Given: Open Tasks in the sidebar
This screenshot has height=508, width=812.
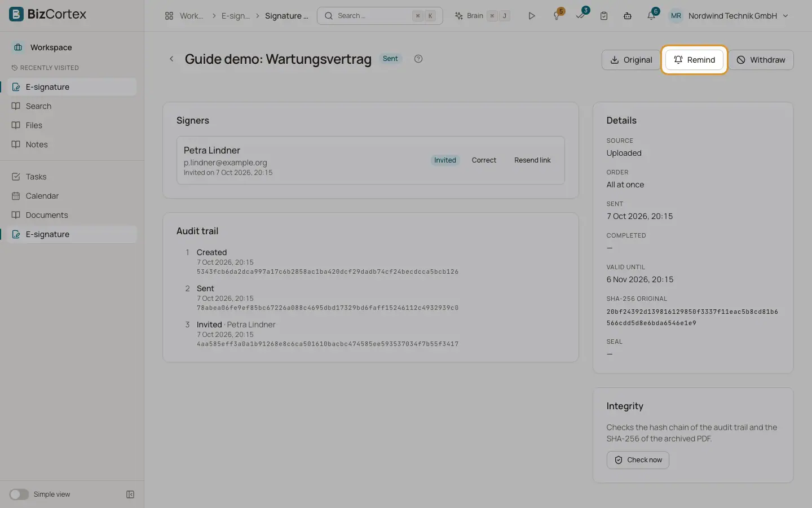Looking at the screenshot, I should pos(72,177).
